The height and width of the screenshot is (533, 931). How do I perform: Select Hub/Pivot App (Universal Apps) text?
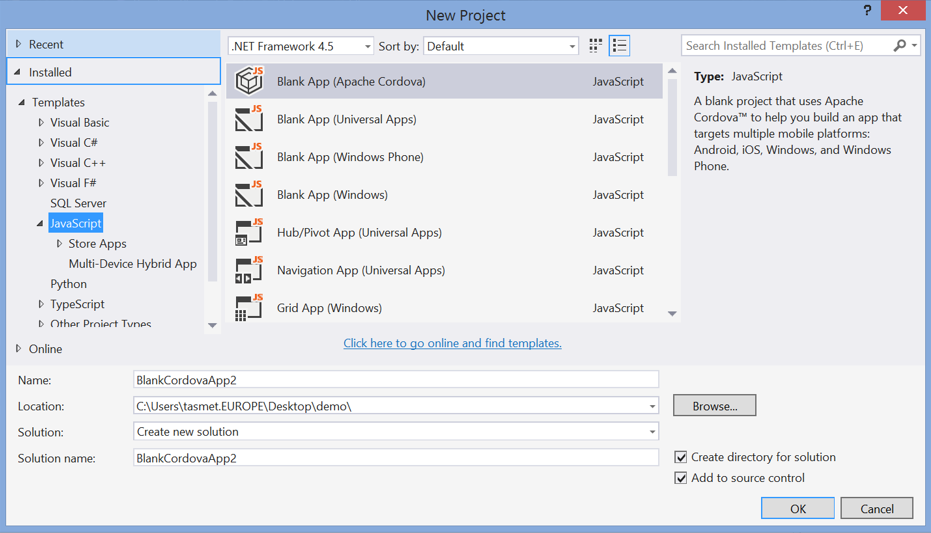pos(359,232)
